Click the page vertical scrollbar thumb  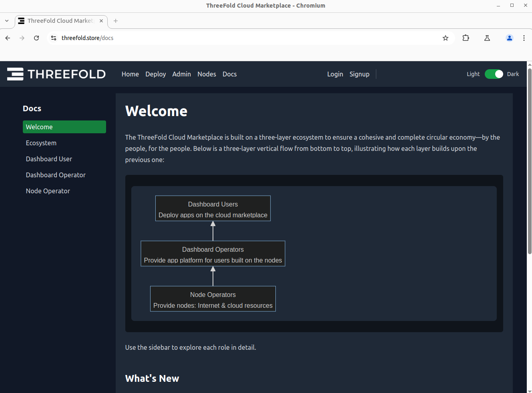pos(530,161)
